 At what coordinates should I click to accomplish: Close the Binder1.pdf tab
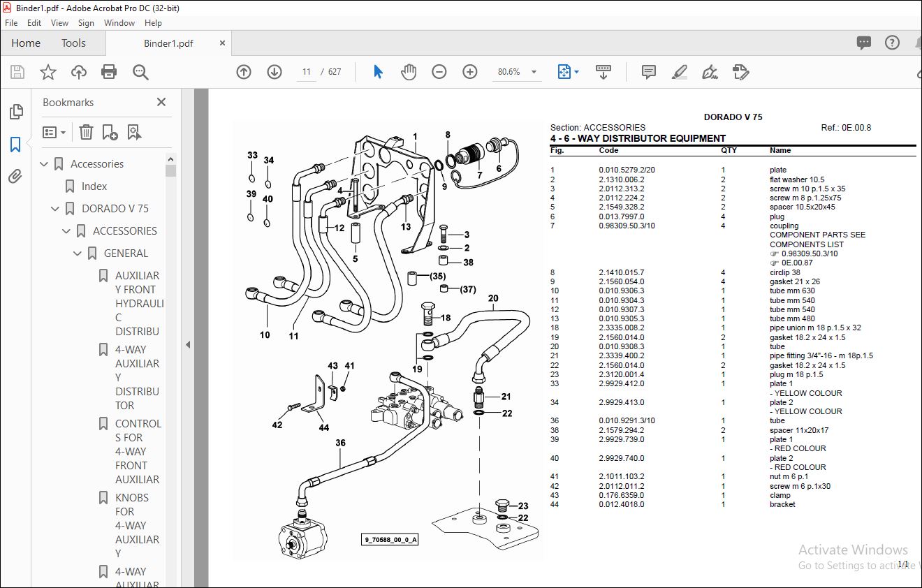222,43
